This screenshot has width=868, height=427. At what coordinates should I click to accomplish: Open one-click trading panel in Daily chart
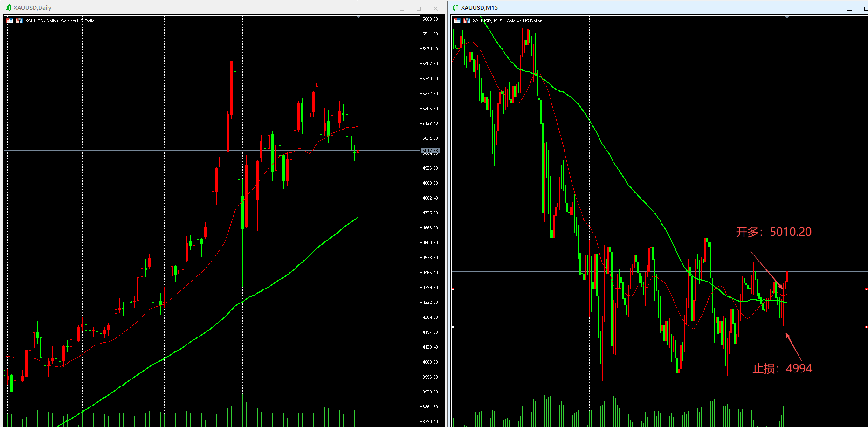pos(9,21)
